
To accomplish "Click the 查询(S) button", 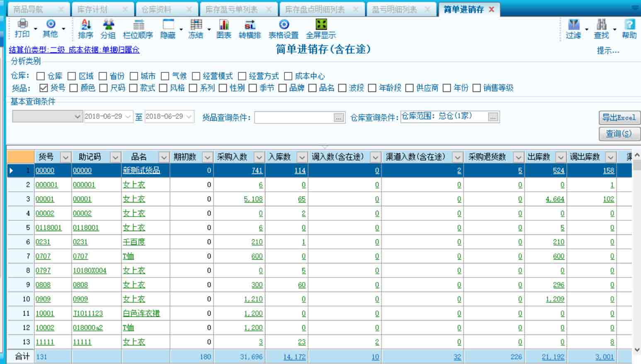I will point(619,134).
